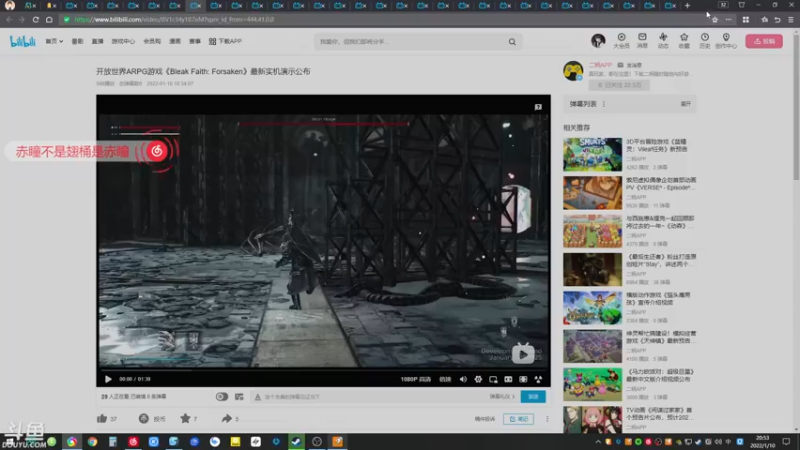
Task: Click the pink 投稿 upload button
Action: [764, 41]
